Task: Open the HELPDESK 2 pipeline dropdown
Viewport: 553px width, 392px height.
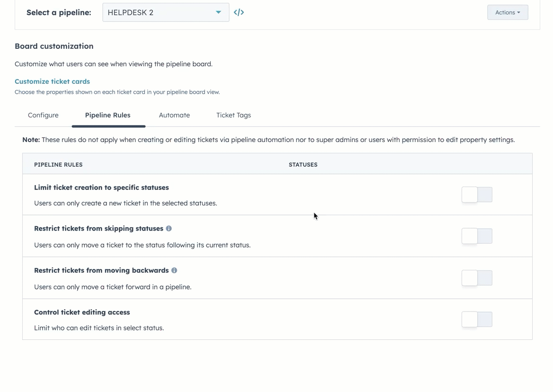Action: (165, 12)
